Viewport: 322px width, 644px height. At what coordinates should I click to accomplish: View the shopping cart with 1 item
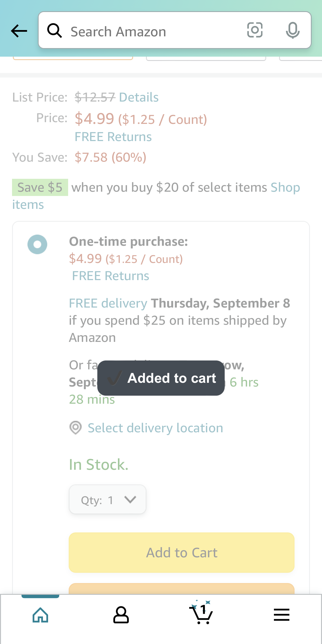coord(201,614)
